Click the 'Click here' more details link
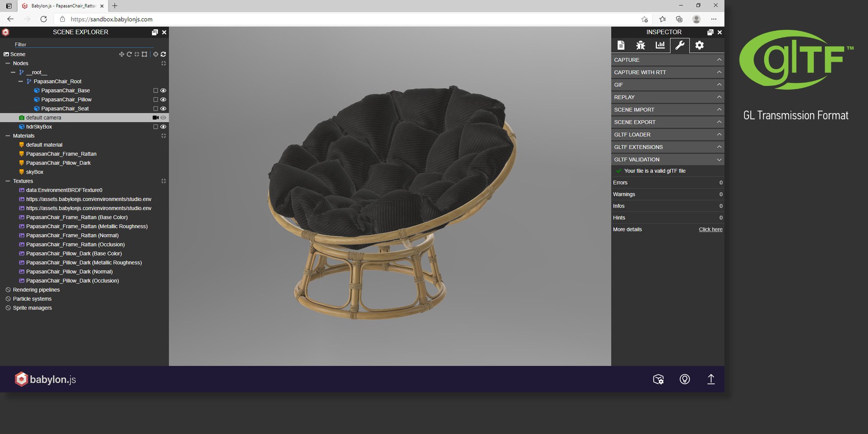The width and height of the screenshot is (868, 434). point(711,230)
